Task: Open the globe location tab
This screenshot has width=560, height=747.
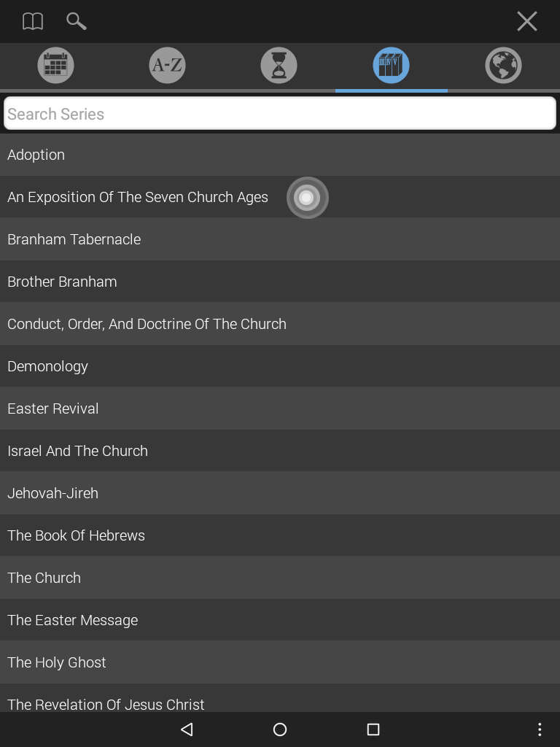Action: click(x=503, y=65)
